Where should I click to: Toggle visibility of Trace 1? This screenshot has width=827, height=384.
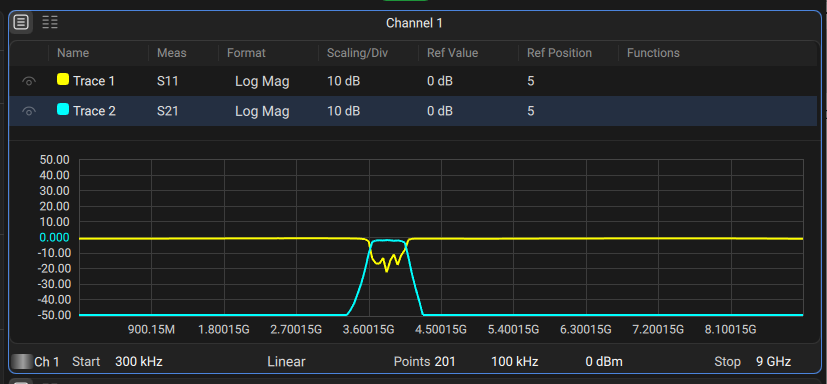click(29, 81)
